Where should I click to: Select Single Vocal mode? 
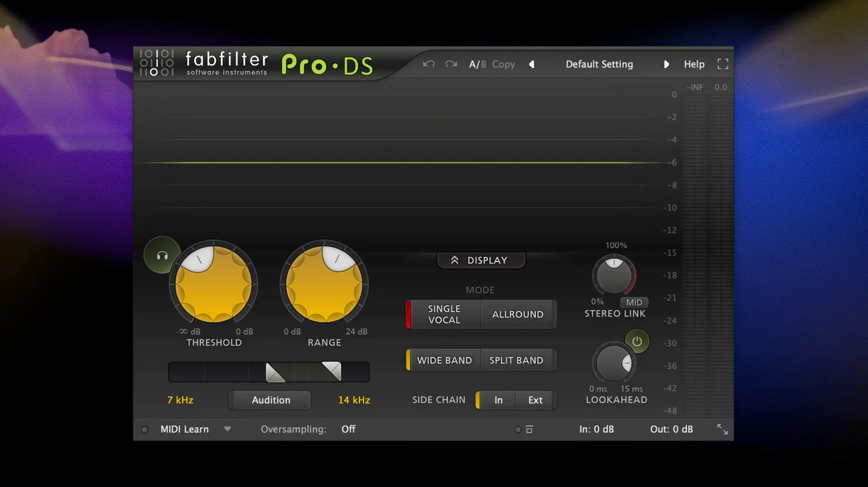[x=444, y=315]
